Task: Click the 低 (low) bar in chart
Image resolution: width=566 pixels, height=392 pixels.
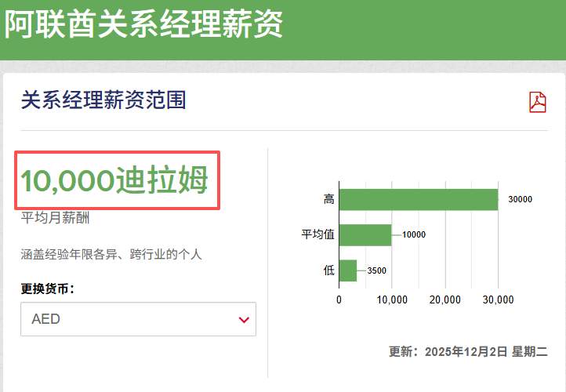Action: (x=348, y=270)
